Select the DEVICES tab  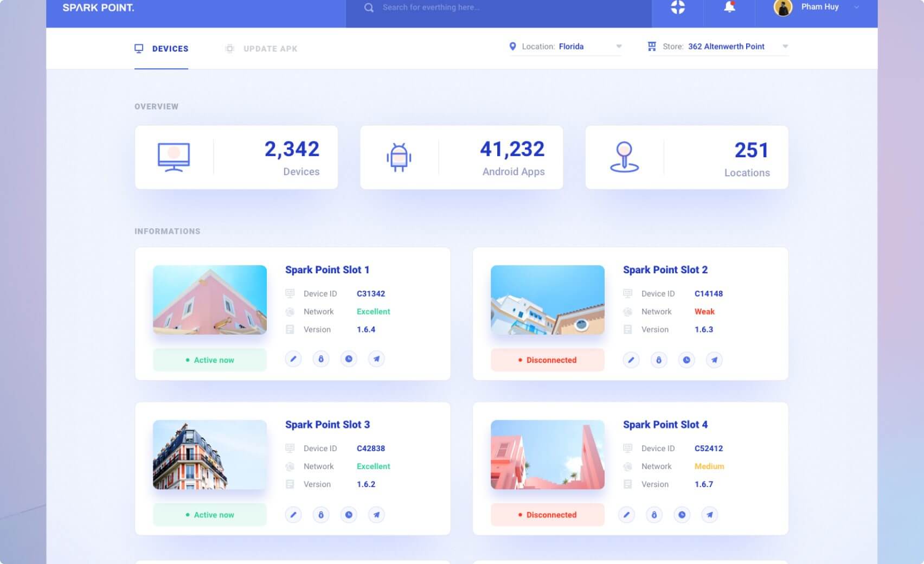[x=161, y=48]
